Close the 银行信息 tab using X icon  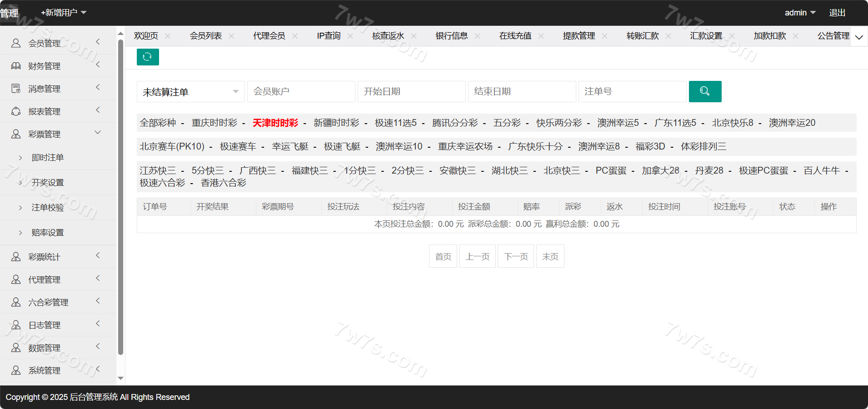click(x=477, y=36)
